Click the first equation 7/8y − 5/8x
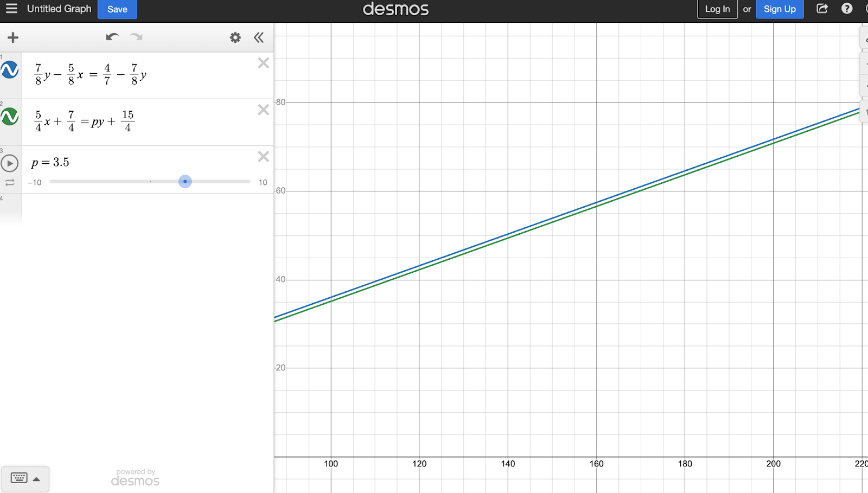868x493 pixels. [x=90, y=74]
